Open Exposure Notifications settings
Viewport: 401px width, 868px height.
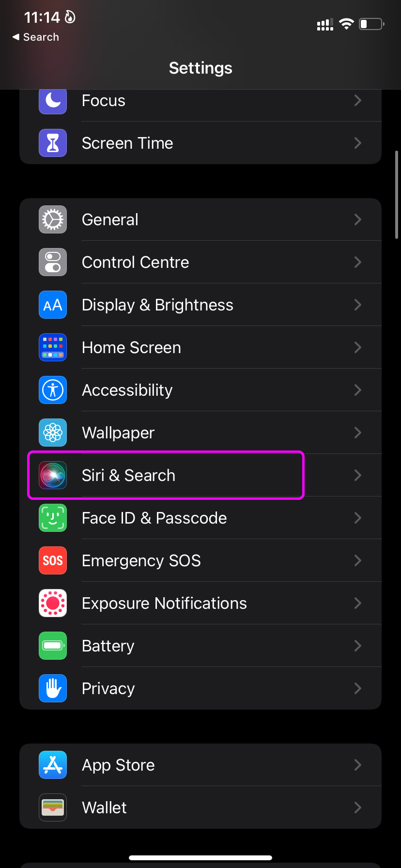(x=200, y=603)
